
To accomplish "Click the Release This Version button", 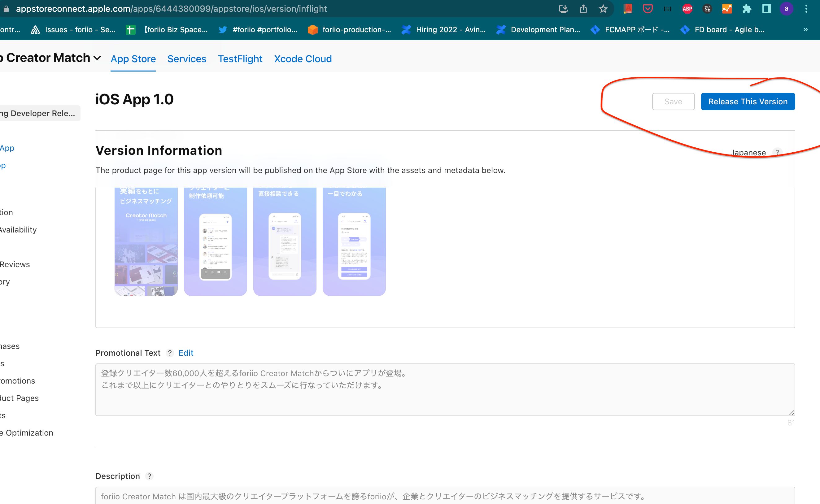I will coord(748,102).
